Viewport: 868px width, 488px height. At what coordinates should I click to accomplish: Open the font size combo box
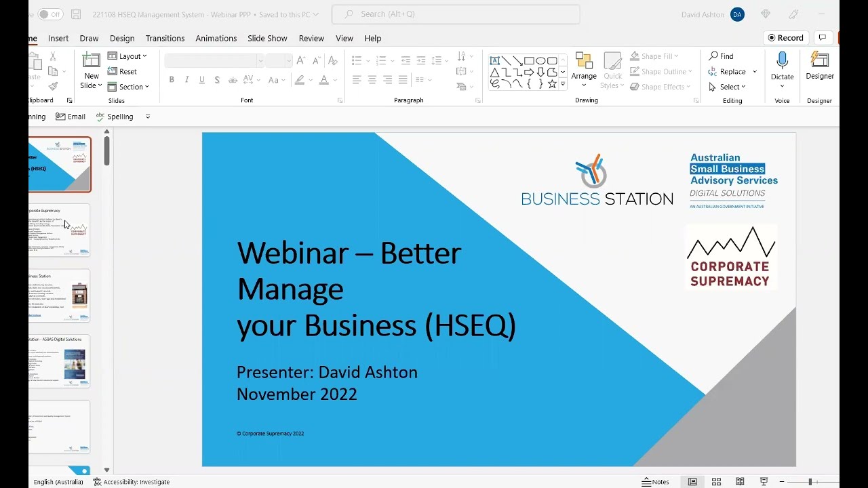click(x=279, y=60)
